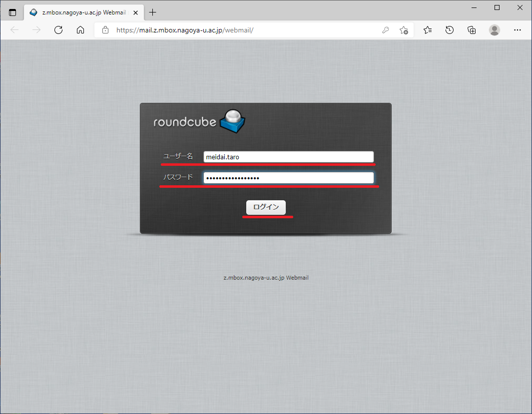The image size is (532, 414).
Task: Open the Collections panel
Action: 472,30
